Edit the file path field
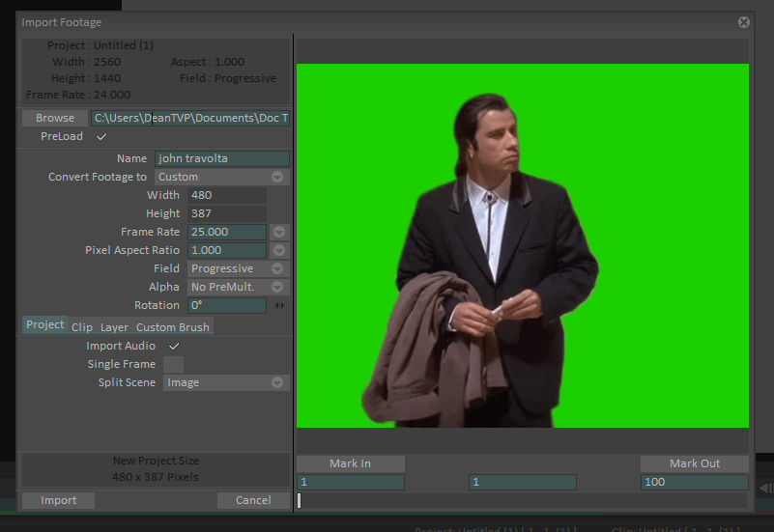The image size is (774, 532). (x=190, y=118)
